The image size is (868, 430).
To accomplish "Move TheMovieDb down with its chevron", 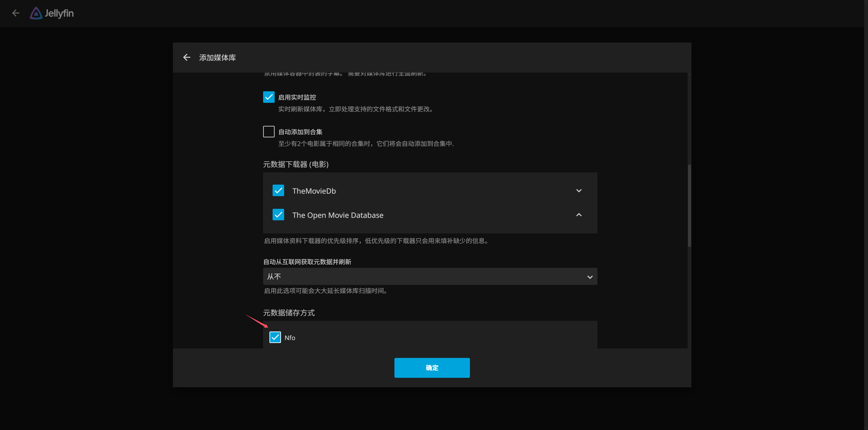I will [x=579, y=190].
